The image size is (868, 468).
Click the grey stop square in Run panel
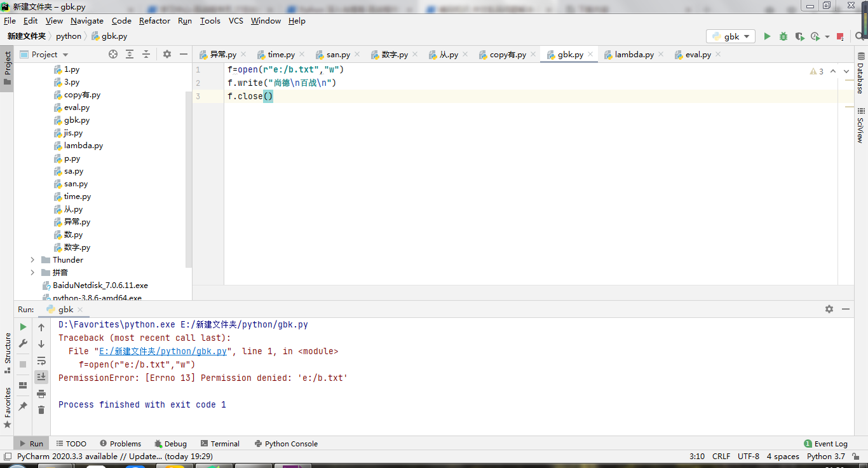coord(23,364)
